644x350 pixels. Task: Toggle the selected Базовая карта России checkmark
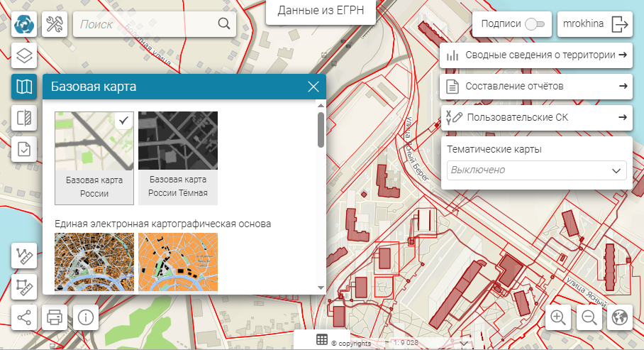point(124,121)
